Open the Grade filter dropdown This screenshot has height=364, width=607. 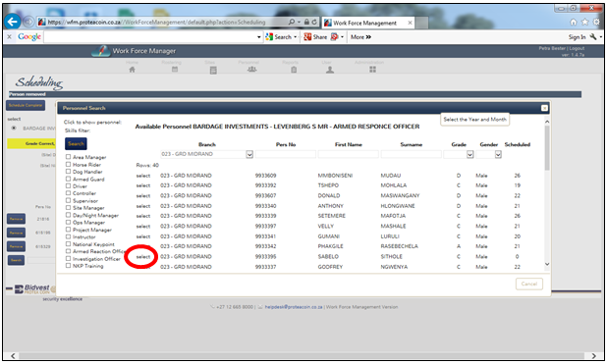tap(469, 154)
